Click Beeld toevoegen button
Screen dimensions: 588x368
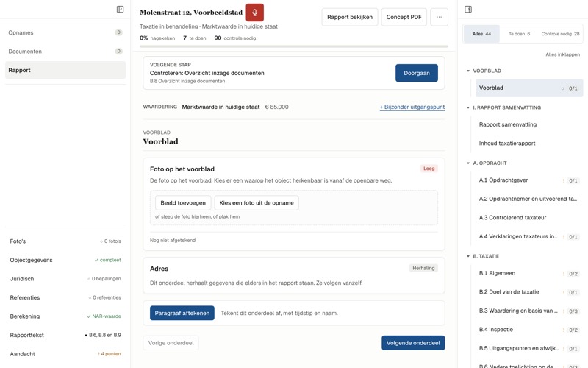click(183, 203)
